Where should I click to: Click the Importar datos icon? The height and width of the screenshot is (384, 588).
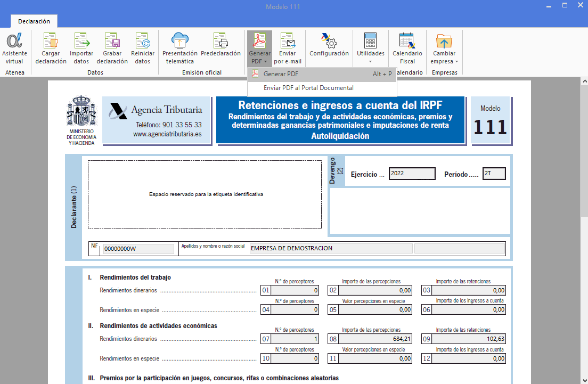pyautogui.click(x=81, y=41)
